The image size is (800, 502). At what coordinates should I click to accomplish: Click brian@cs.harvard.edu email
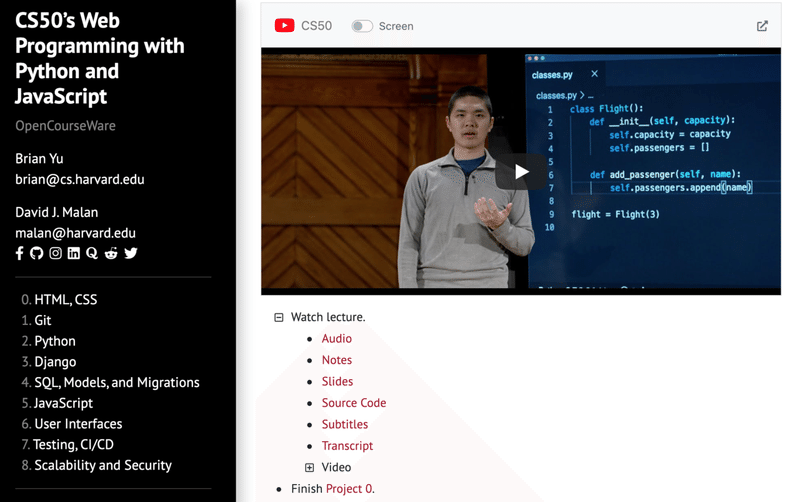pyautogui.click(x=80, y=180)
